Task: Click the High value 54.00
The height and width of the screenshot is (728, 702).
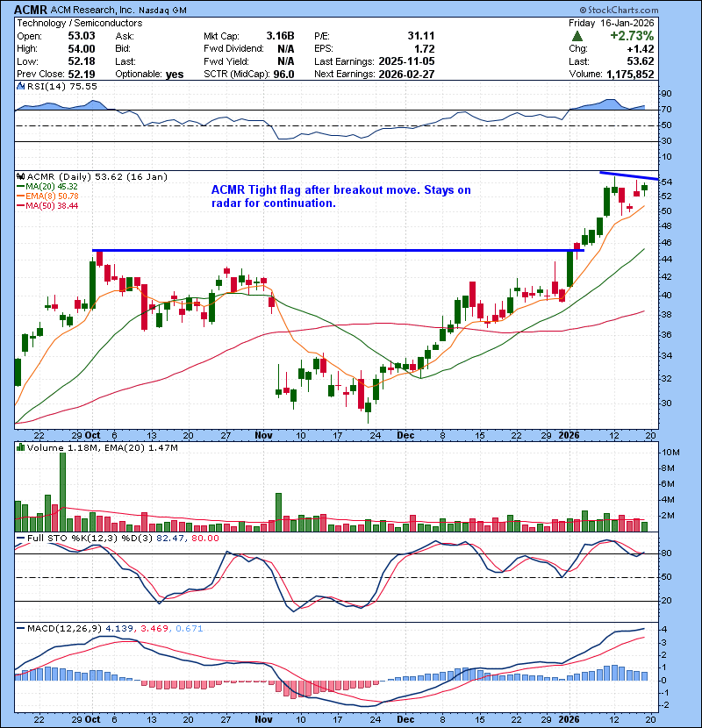Action: point(82,49)
